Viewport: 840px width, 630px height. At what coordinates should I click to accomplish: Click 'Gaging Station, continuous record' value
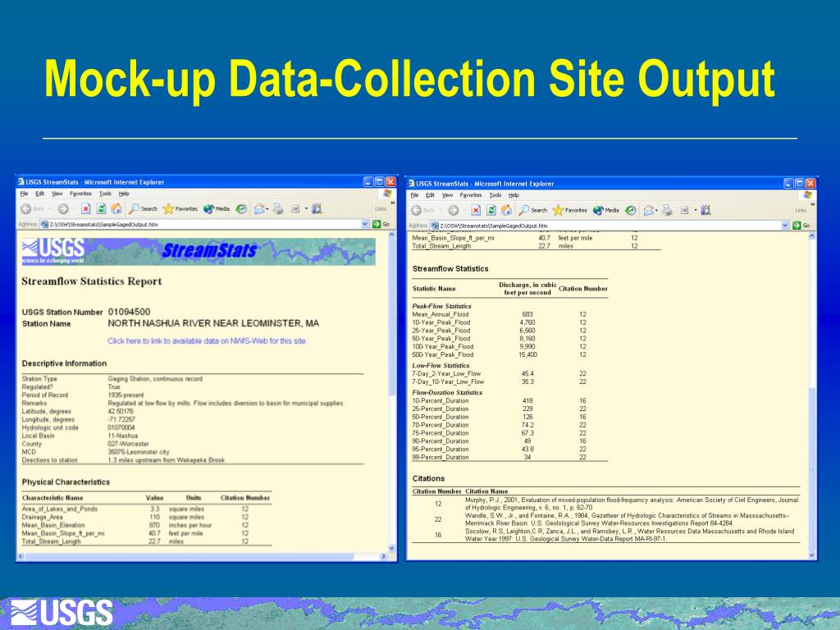(155, 379)
